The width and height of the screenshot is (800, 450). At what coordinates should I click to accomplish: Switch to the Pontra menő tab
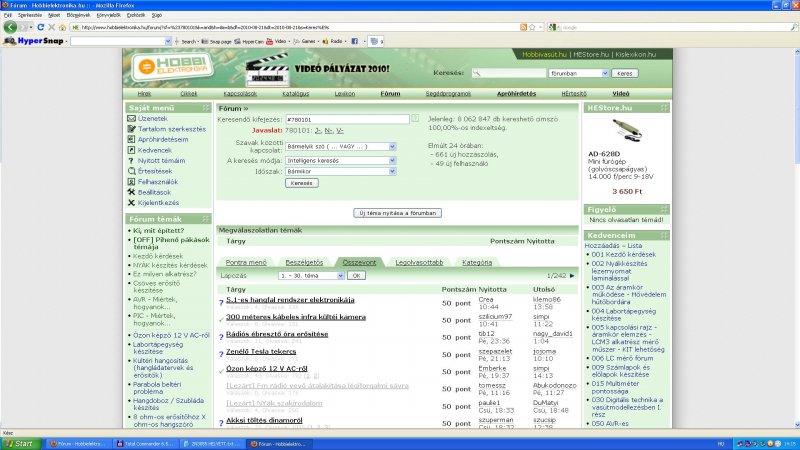coord(246,262)
